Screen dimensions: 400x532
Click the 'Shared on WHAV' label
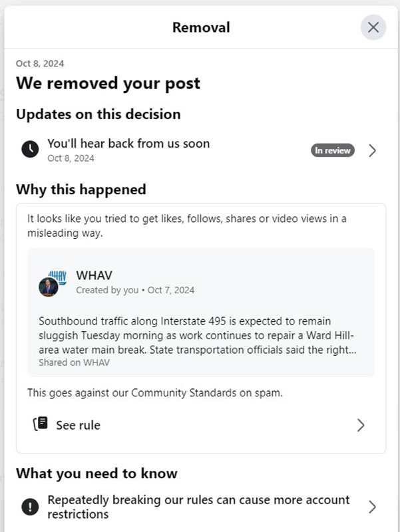(74, 363)
